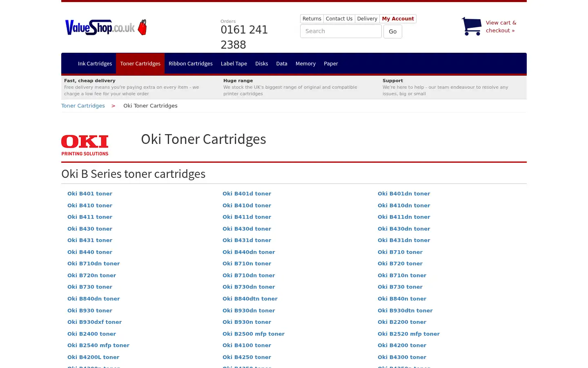This screenshot has width=588, height=368.
Task: View Oki B440dn toner
Action: [x=249, y=252]
